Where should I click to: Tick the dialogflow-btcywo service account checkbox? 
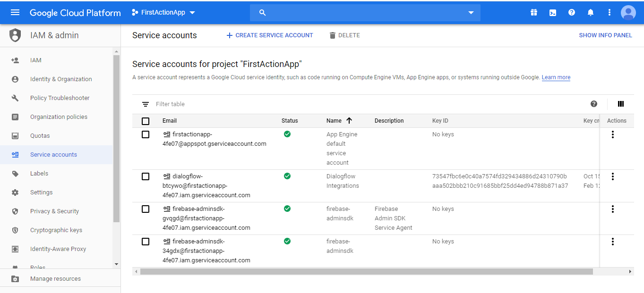pyautogui.click(x=146, y=176)
